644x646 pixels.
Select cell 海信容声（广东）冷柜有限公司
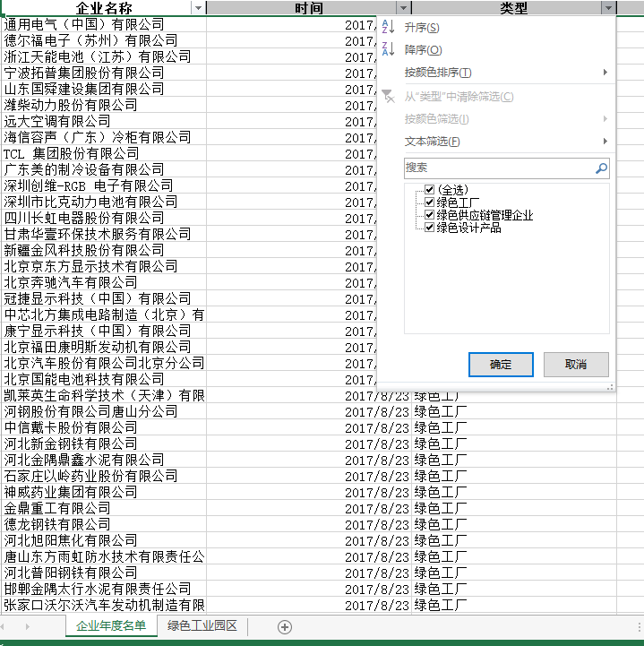click(104, 137)
